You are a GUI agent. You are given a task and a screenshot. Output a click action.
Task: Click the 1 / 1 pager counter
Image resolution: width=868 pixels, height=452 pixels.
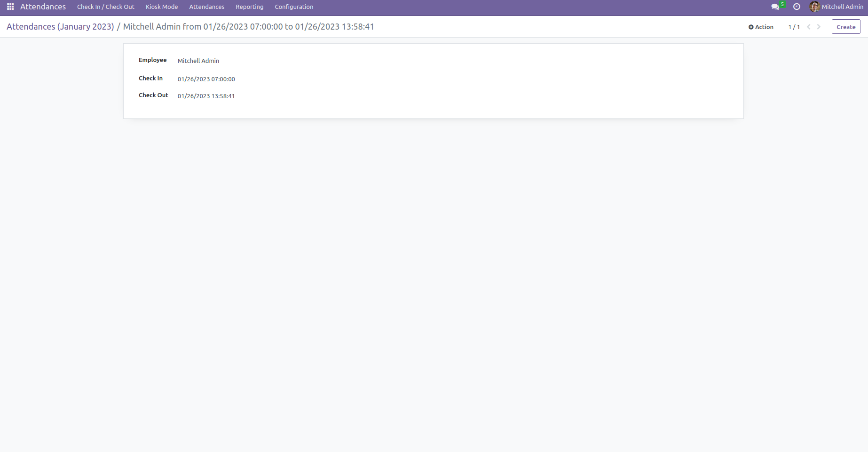pyautogui.click(x=794, y=27)
